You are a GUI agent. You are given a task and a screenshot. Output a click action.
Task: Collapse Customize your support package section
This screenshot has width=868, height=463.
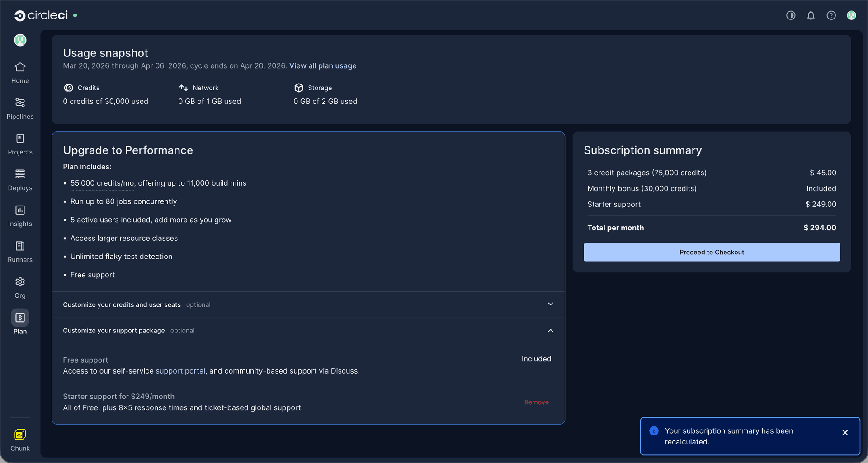[x=550, y=331]
